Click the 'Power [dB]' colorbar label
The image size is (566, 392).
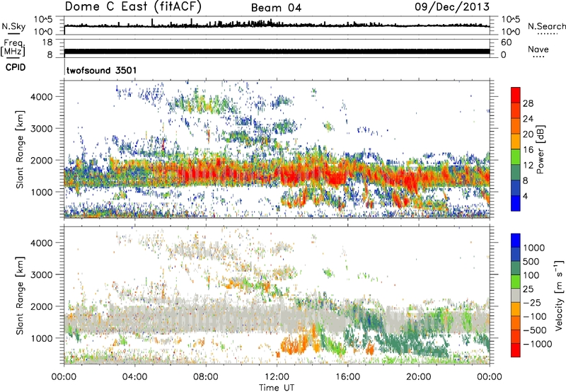541,149
